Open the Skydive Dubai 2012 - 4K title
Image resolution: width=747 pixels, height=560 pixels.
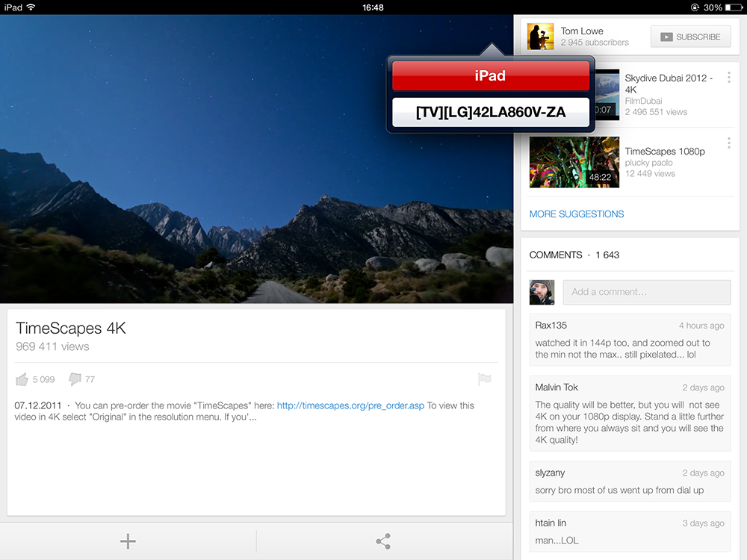669,84
